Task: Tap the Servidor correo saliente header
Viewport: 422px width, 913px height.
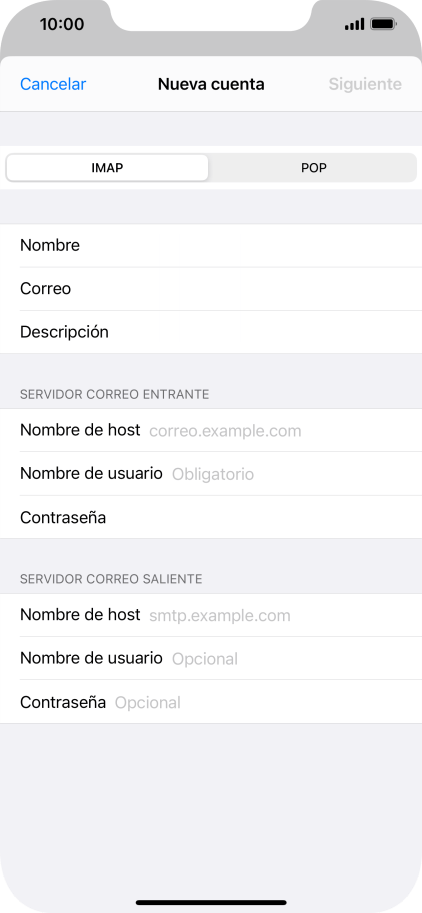Action: 111,579
